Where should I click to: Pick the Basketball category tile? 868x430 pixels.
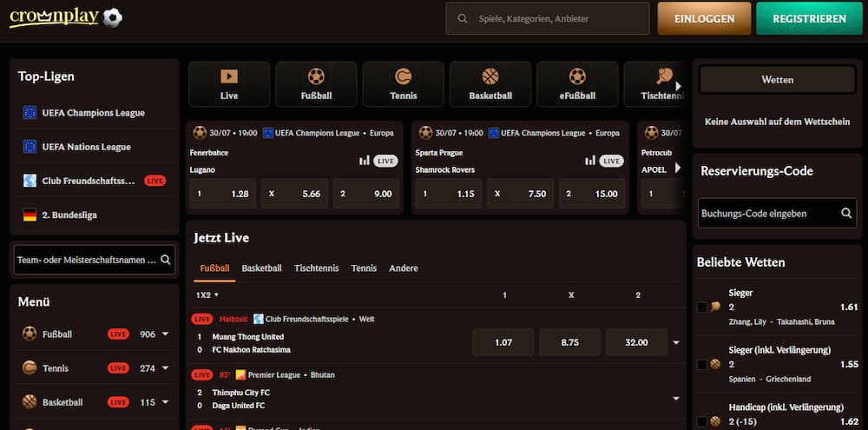tap(490, 83)
